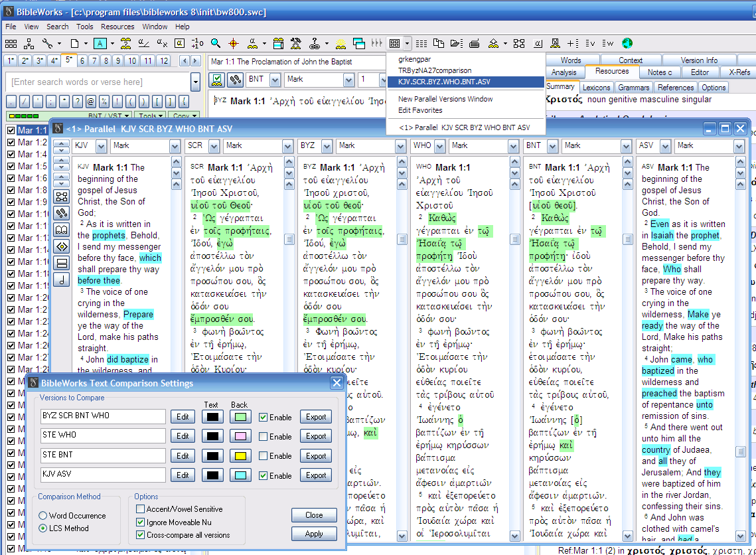Click Edit button for KJV ASV row
756x555 pixels.
(x=182, y=475)
